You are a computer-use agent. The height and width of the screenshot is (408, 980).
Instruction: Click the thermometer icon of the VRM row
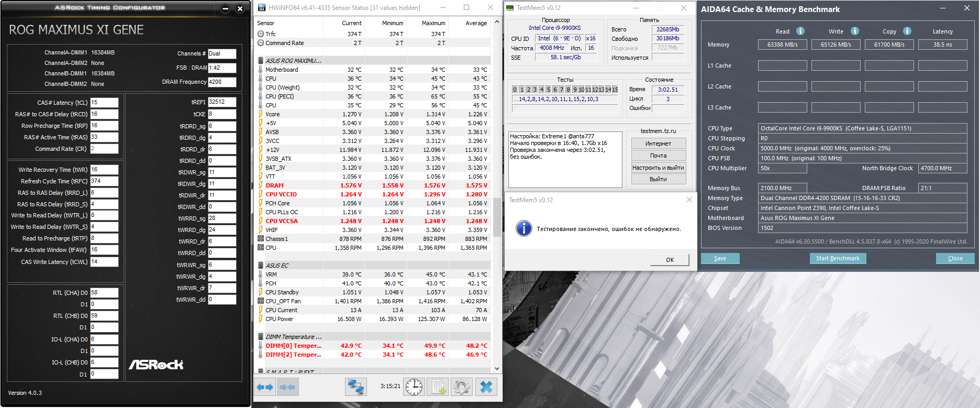coord(261,274)
